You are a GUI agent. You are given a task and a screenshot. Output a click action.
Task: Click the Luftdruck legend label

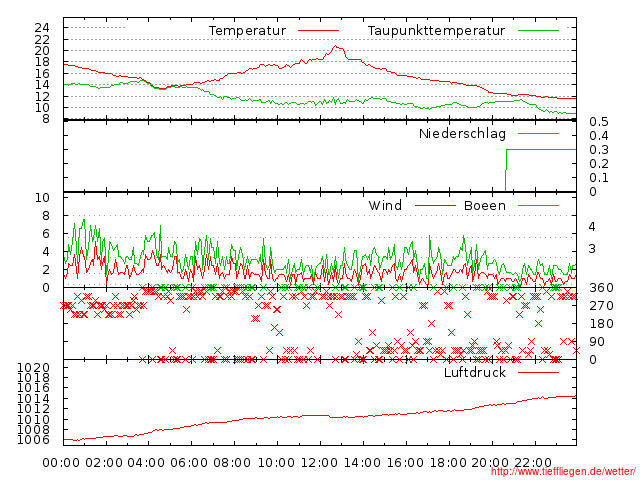tap(475, 372)
